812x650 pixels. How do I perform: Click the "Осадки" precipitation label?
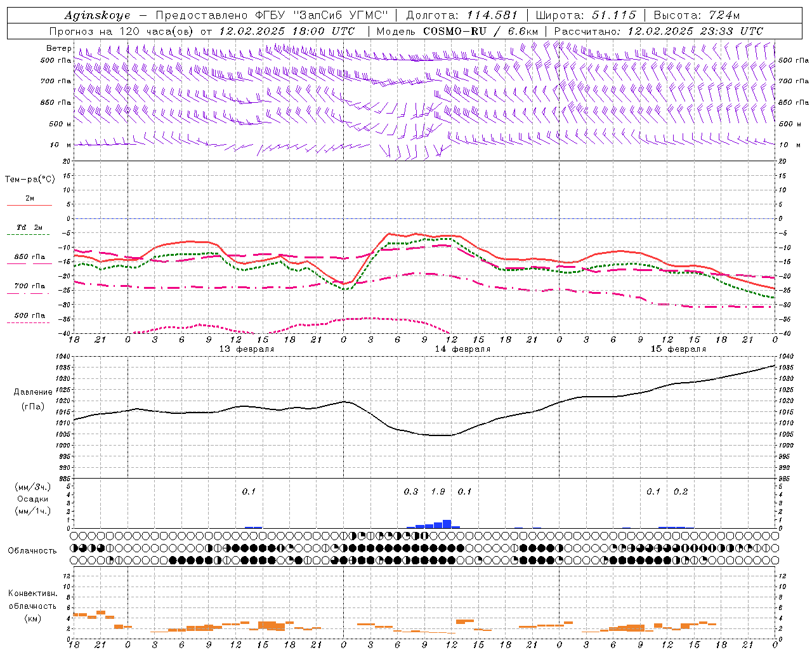pyautogui.click(x=32, y=499)
